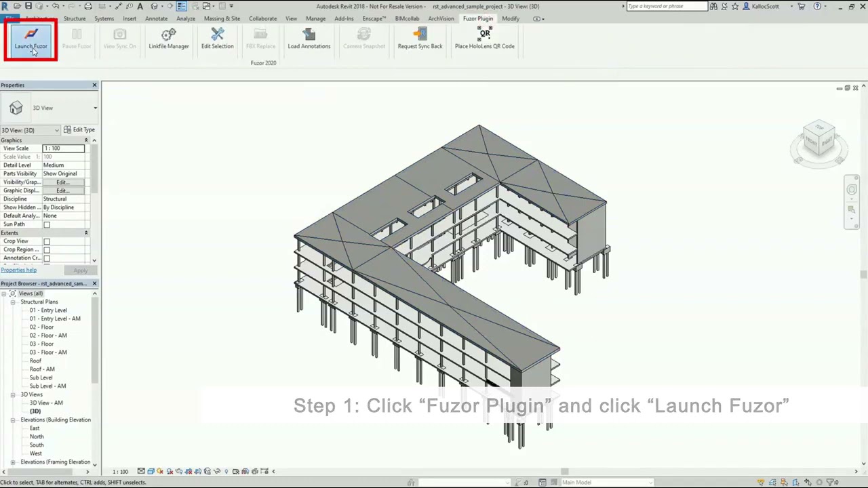Open the Autodesk App Store cart icon
This screenshot has width=868, height=488.
pos(802,6)
